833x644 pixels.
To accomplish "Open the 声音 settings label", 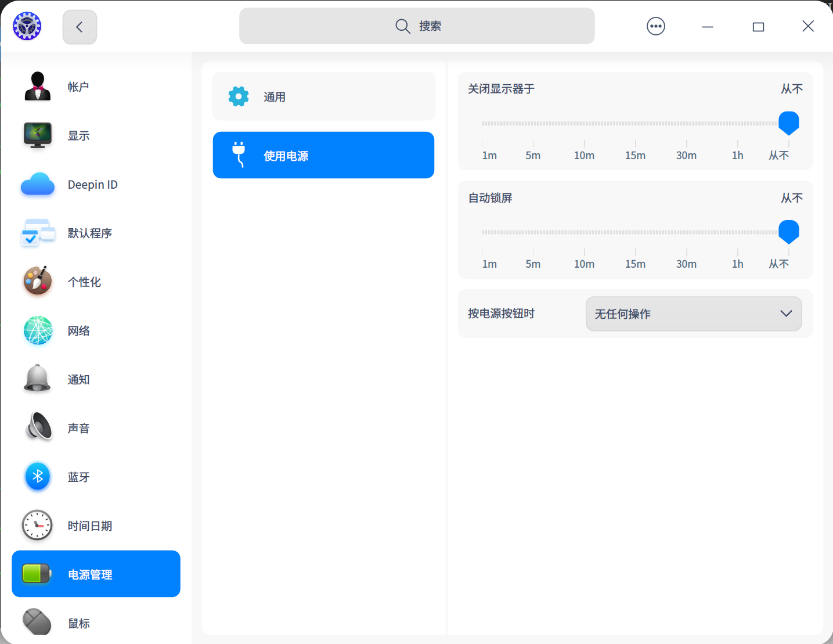I will [78, 429].
